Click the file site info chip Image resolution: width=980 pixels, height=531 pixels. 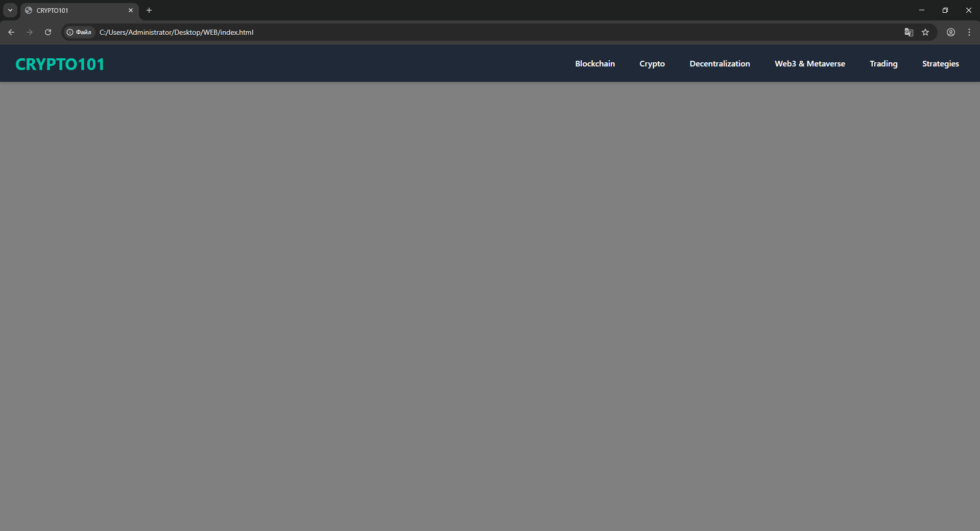click(79, 32)
